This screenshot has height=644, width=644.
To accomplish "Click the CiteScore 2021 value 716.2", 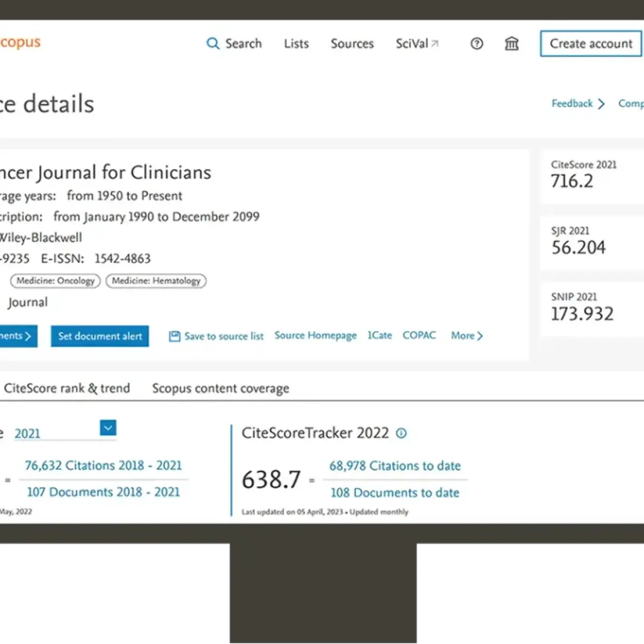I will [x=572, y=181].
